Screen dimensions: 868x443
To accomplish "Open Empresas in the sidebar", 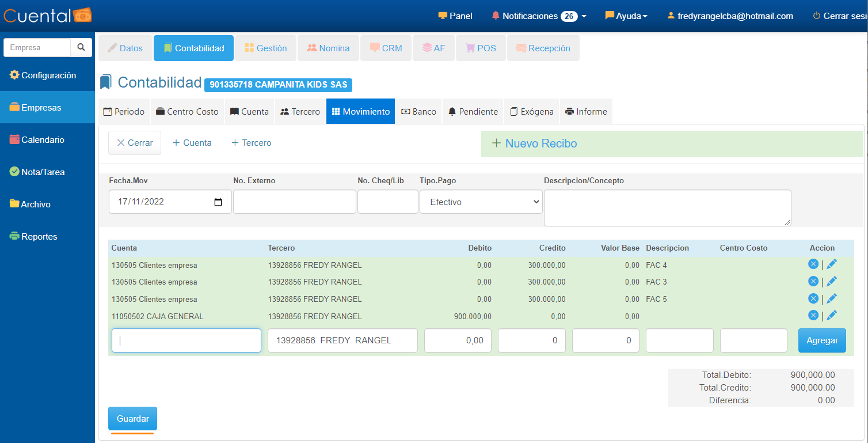I will click(x=47, y=108).
